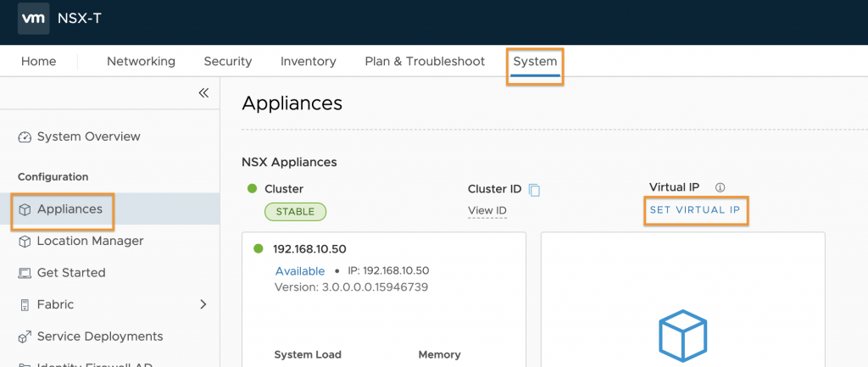Click the System Overview gauge icon

click(x=25, y=136)
